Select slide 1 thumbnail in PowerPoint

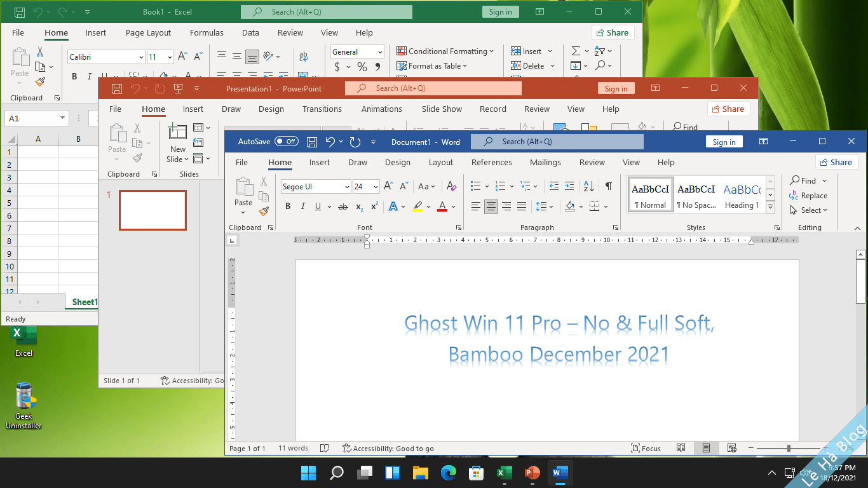(153, 210)
